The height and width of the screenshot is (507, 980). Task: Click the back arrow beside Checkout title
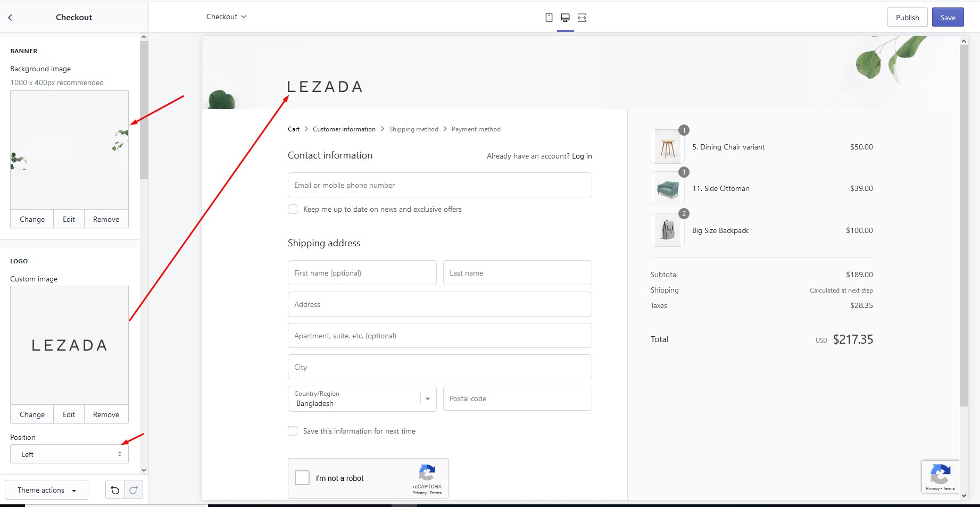(x=10, y=18)
